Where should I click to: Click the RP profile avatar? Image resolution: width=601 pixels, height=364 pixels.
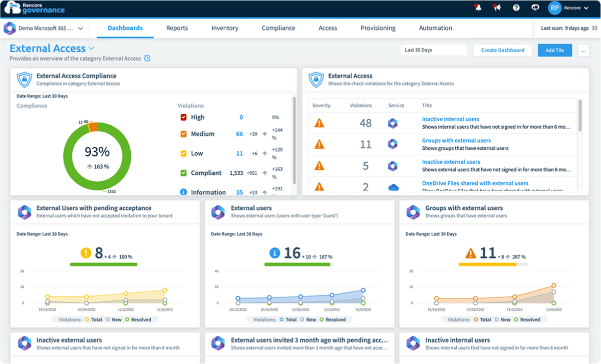554,8
